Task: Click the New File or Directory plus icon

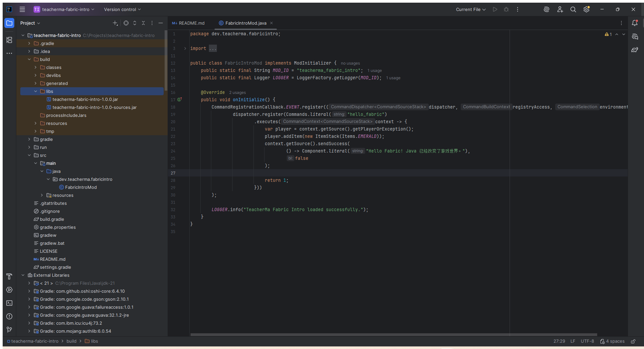Action: (115, 23)
